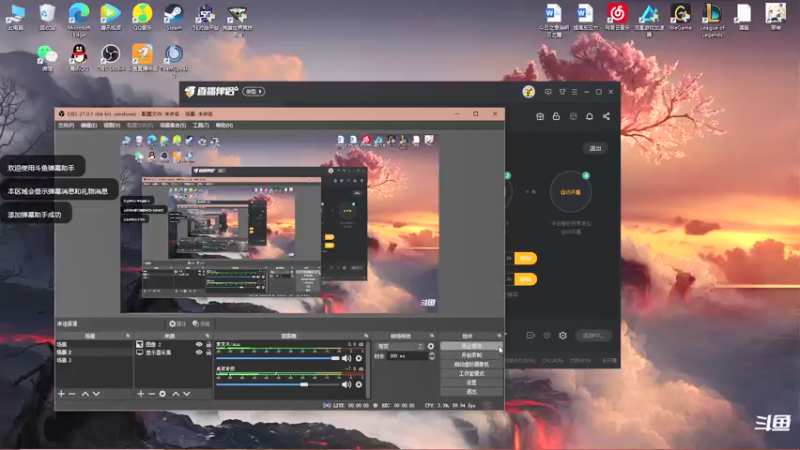Open the hamburger menu in companion title bar
The width and height of the screenshot is (800, 450).
click(574, 92)
